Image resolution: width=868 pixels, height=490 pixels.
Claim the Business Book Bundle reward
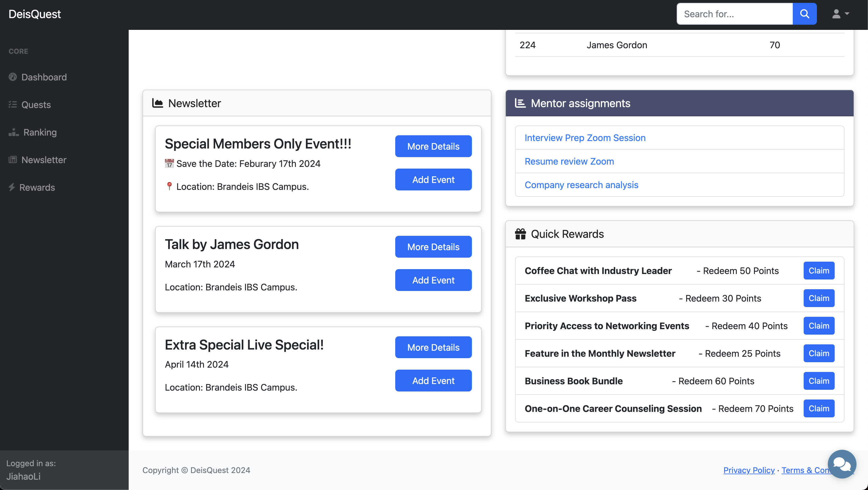[x=819, y=381]
